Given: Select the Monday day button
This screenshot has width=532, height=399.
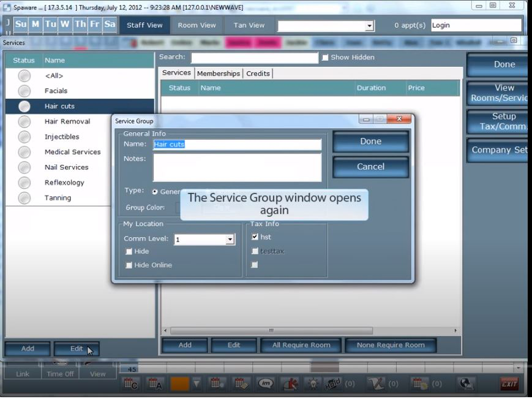Looking at the screenshot, I should tap(36, 25).
